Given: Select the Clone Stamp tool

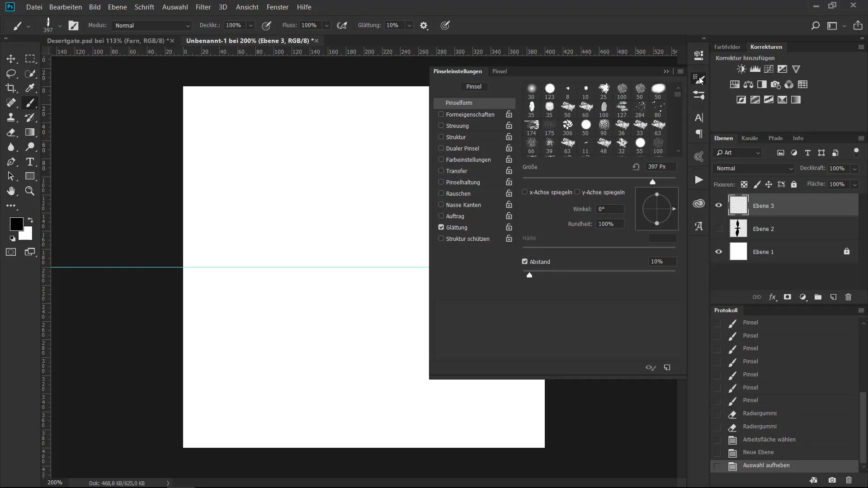Looking at the screenshot, I should (x=11, y=117).
